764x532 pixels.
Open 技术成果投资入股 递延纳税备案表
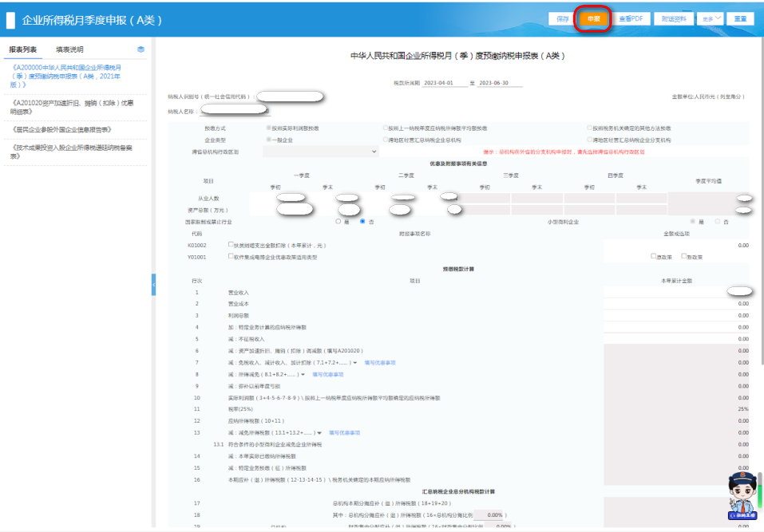pos(72,152)
